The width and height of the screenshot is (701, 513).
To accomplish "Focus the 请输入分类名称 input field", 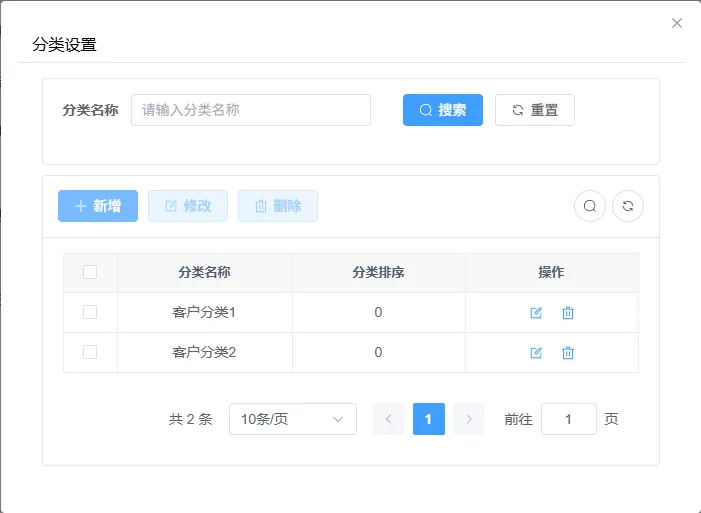I will pos(251,110).
